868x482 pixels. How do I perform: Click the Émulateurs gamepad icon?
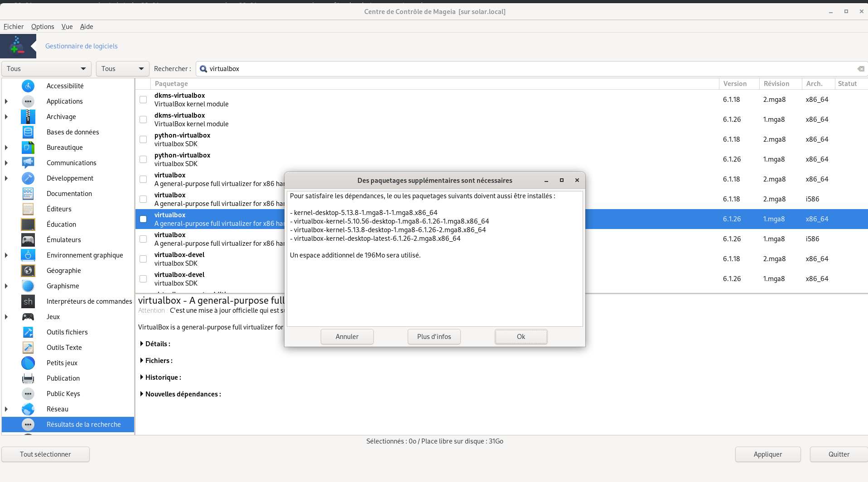click(28, 240)
